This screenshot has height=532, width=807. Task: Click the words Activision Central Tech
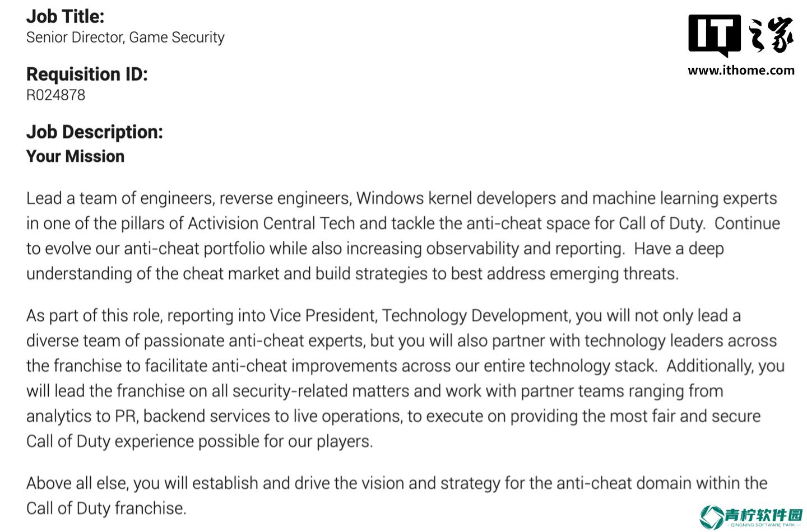click(271, 223)
